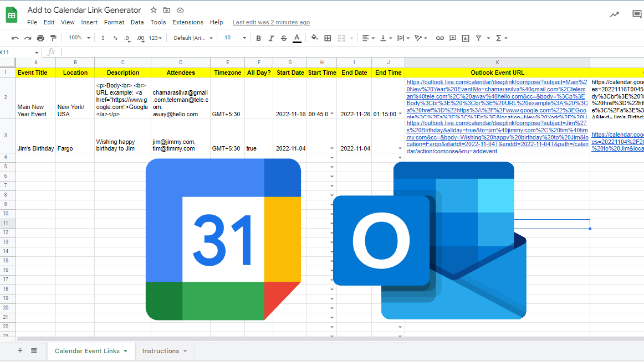Open the functions sigma menu
The height and width of the screenshot is (362, 644).
(502, 38)
